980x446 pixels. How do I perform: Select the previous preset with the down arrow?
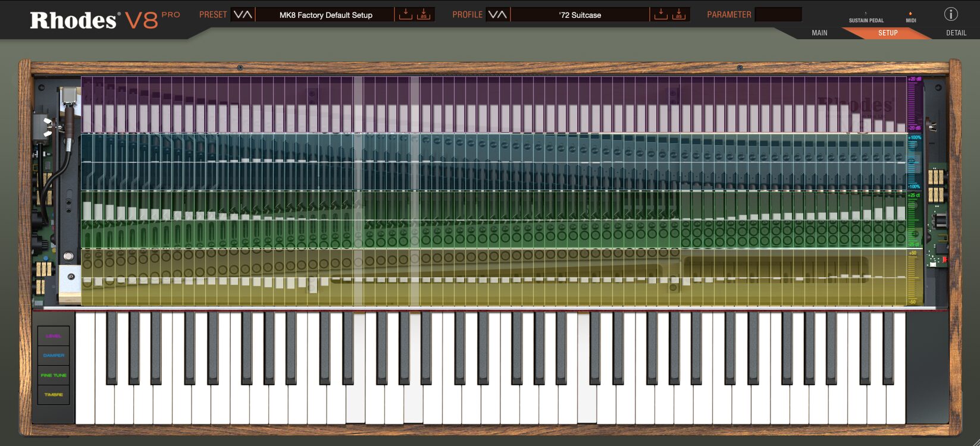tap(238, 15)
